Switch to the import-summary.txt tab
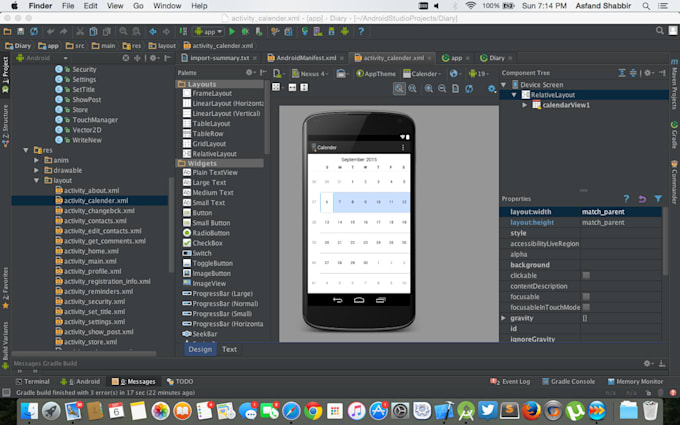The height and width of the screenshot is (425, 680). (x=219, y=58)
